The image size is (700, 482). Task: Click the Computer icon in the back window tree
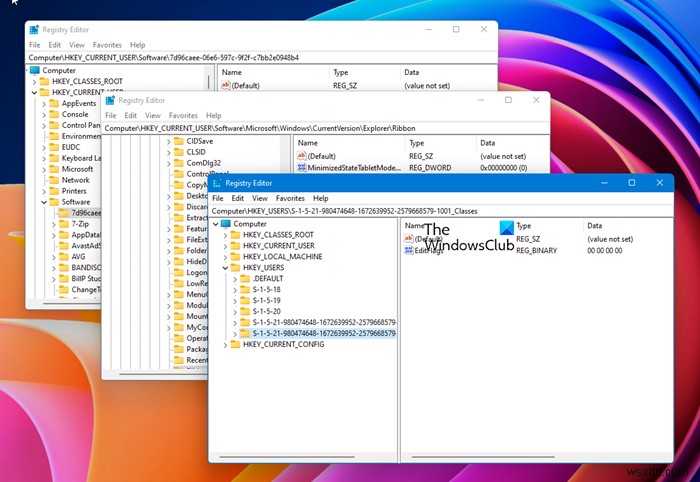[x=35, y=71]
